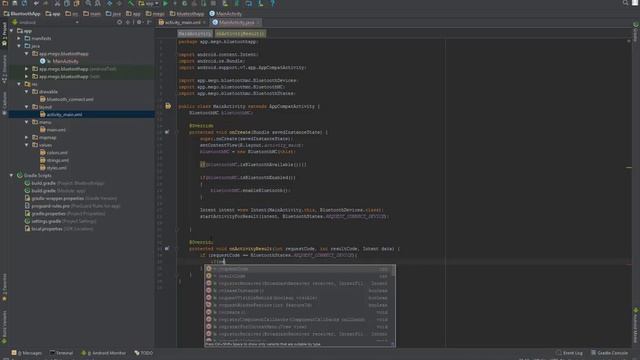
Task: Collapse the Gradle Scripts node
Action: tap(11, 176)
